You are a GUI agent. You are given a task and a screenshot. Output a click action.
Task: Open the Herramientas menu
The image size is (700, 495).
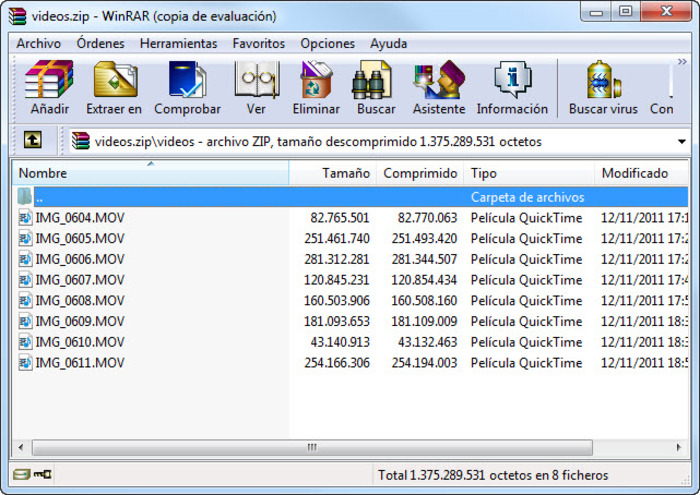[x=178, y=44]
